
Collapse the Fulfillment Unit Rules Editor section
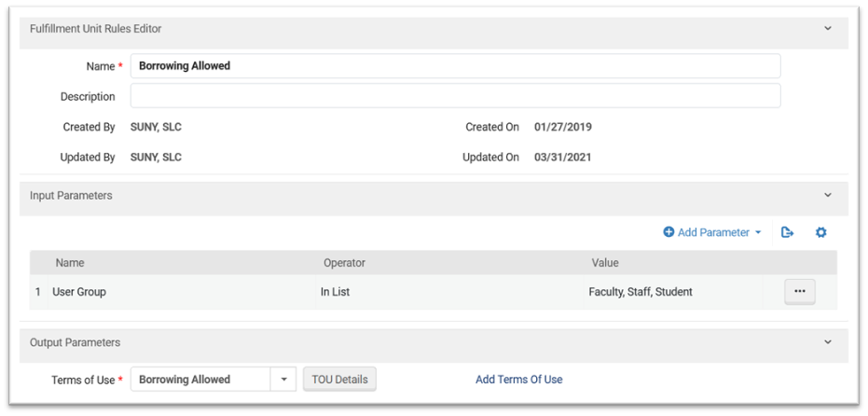pyautogui.click(x=827, y=29)
